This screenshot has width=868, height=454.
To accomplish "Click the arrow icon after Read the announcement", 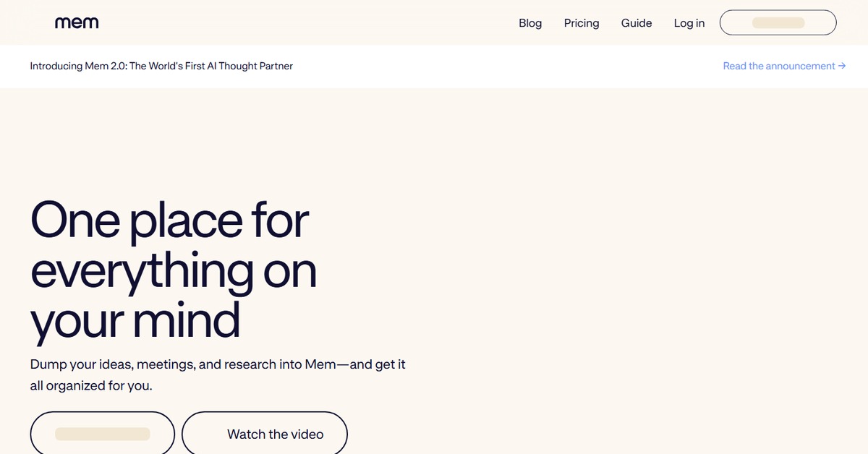I will pos(842,66).
